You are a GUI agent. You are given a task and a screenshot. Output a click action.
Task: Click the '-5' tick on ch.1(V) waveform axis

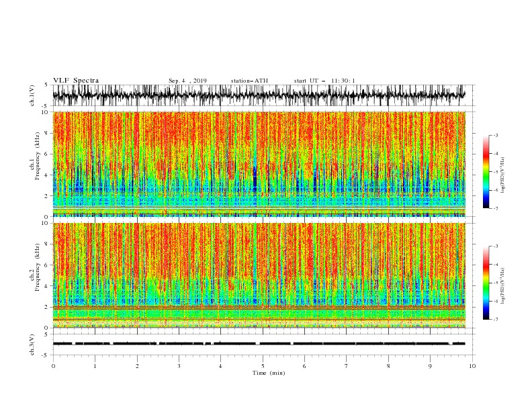(x=46, y=106)
